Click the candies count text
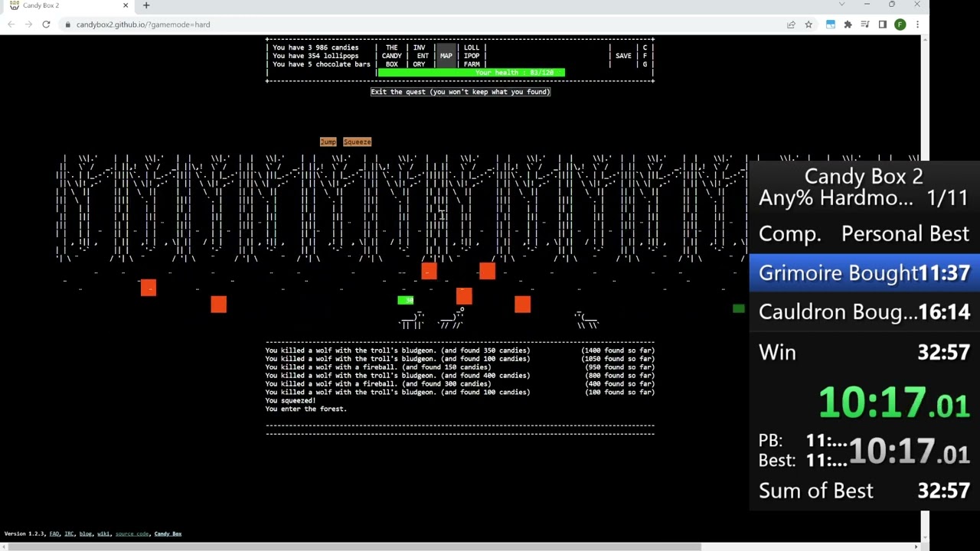The image size is (980, 551). point(315,47)
